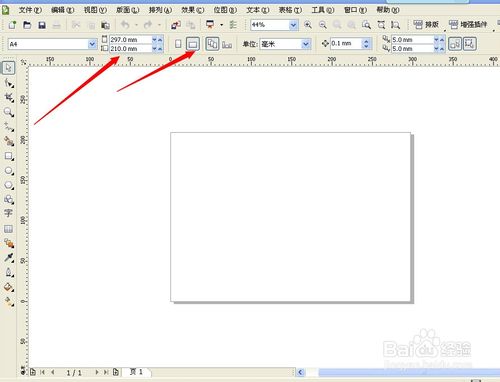
Task: Select the Ellipse tool
Action: pyautogui.click(x=9, y=171)
